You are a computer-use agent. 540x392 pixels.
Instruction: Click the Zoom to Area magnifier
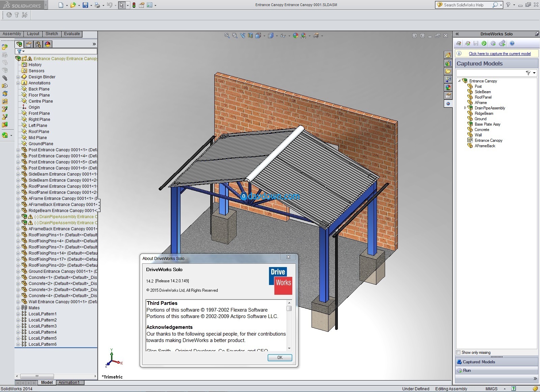(235, 35)
